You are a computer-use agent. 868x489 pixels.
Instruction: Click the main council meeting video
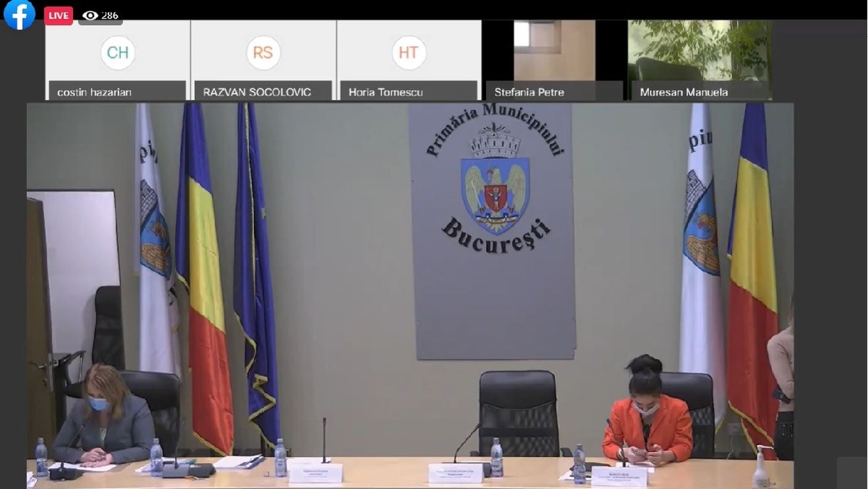click(410, 296)
